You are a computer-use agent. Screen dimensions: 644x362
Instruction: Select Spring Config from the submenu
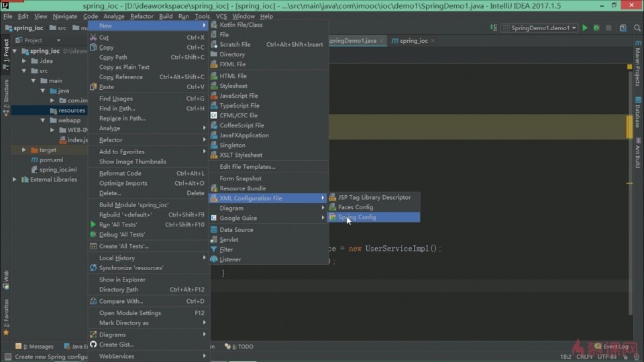pyautogui.click(x=357, y=217)
